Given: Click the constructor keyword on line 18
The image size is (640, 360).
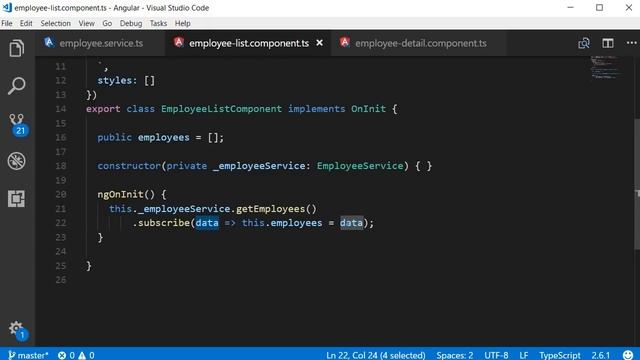Looking at the screenshot, I should [129, 166].
